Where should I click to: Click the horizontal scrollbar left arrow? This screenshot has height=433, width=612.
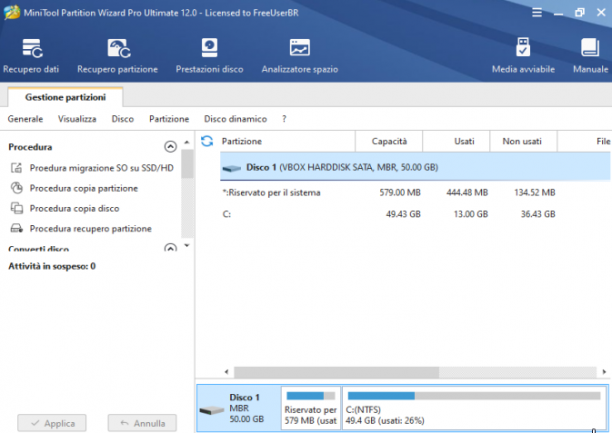pyautogui.click(x=226, y=372)
